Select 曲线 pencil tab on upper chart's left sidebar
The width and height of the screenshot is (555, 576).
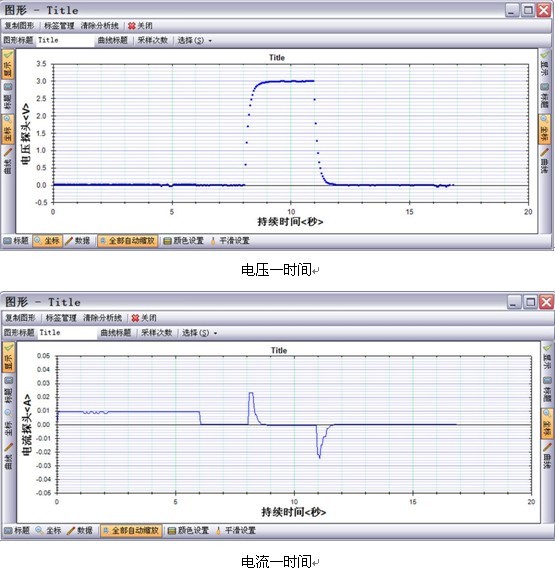[8, 161]
